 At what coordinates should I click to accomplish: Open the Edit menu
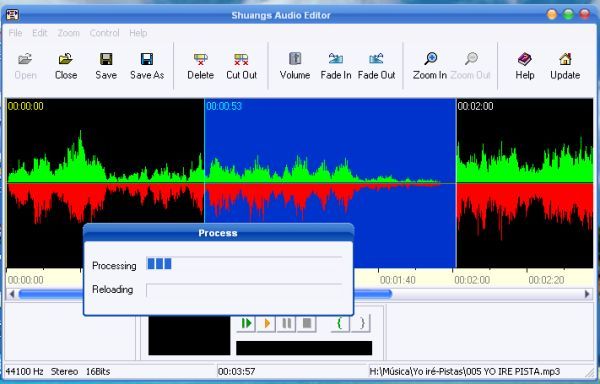click(40, 33)
